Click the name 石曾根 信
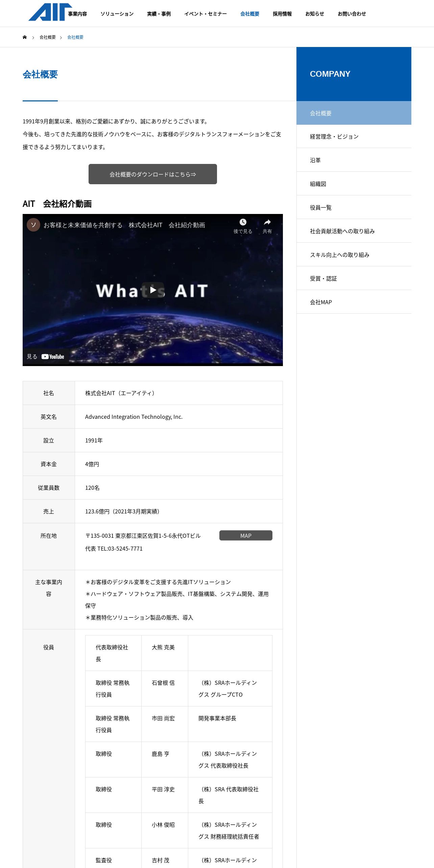The height and width of the screenshot is (868, 434). [163, 683]
